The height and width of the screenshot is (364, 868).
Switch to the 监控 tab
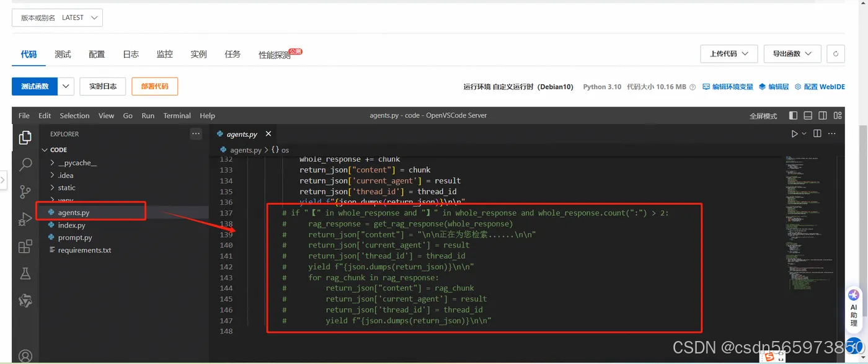coord(165,55)
